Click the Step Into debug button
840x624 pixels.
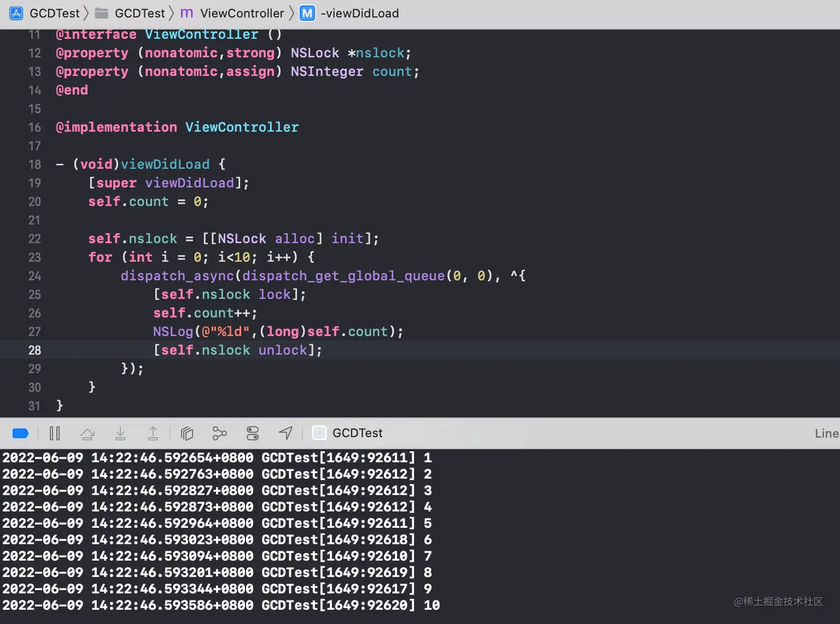tap(120, 434)
